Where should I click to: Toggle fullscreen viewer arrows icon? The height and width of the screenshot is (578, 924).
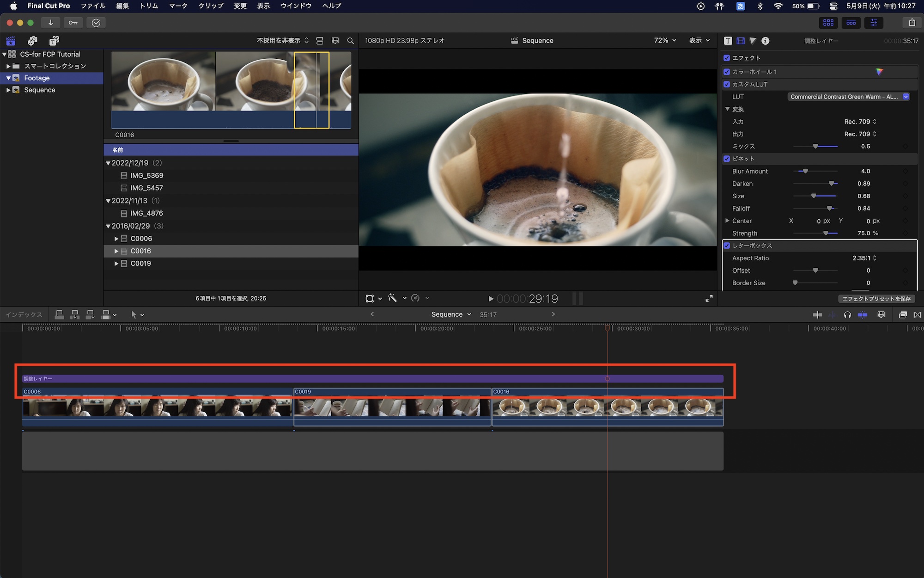pyautogui.click(x=709, y=299)
